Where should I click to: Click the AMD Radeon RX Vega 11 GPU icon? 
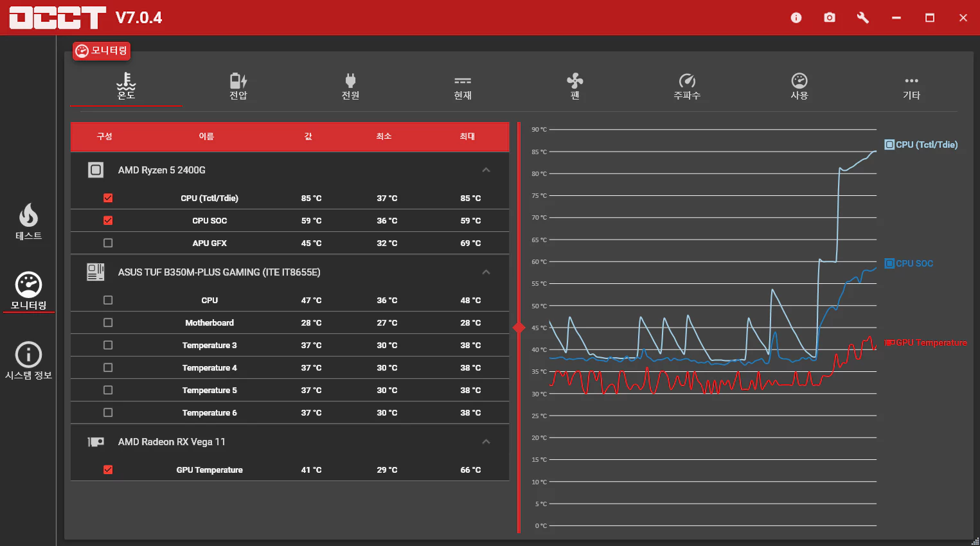pos(96,442)
